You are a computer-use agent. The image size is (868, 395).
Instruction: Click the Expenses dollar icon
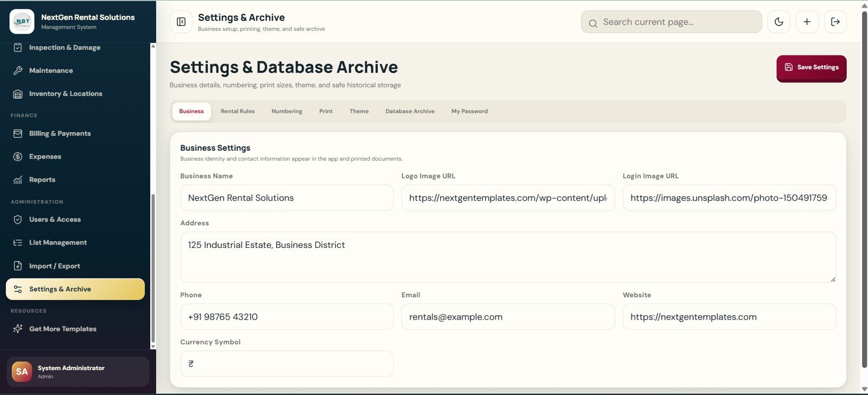pos(18,157)
